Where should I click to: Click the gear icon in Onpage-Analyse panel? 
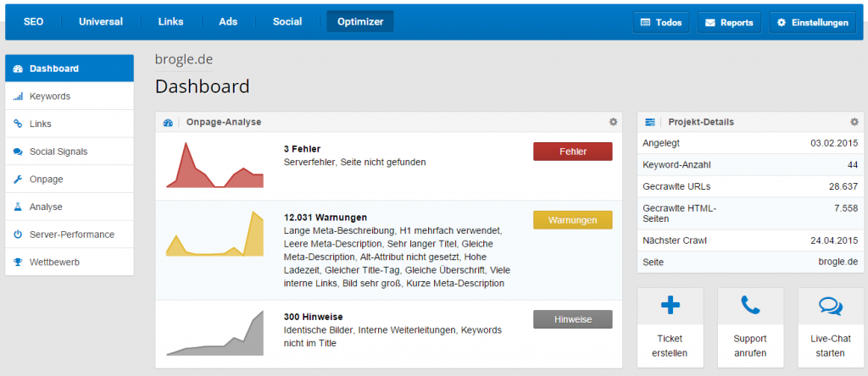tap(613, 122)
